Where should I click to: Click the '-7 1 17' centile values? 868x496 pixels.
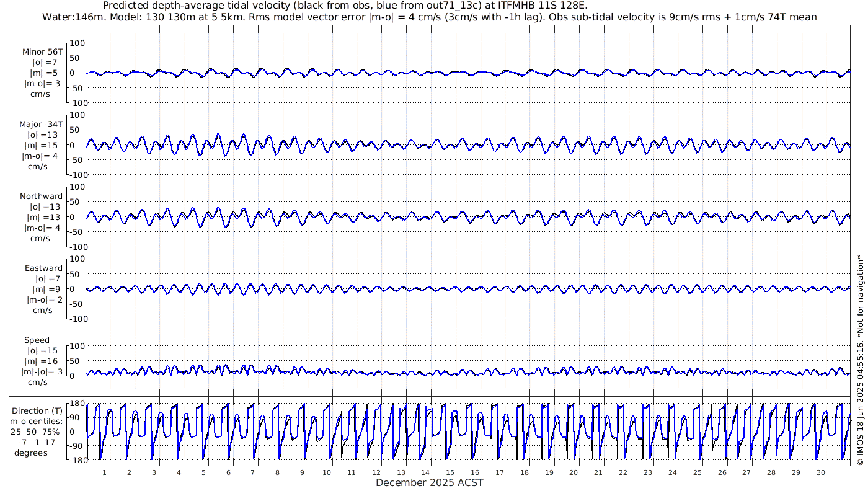(x=36, y=442)
